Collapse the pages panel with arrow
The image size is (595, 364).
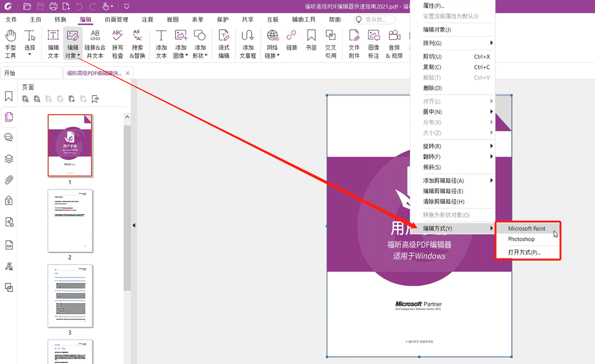point(133,225)
